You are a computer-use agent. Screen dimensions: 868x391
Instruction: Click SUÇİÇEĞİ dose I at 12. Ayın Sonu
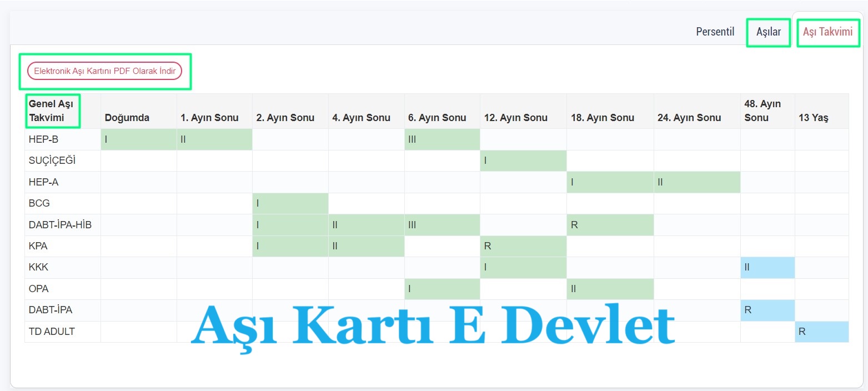click(x=523, y=161)
